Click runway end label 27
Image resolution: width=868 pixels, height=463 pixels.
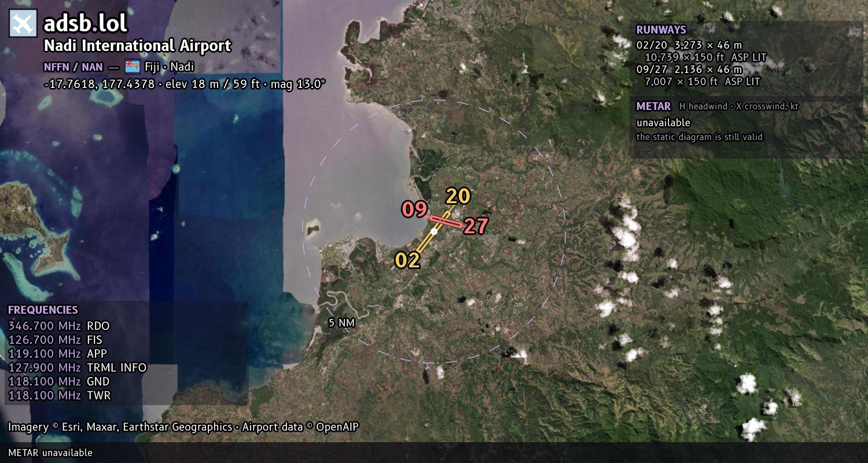tap(476, 226)
